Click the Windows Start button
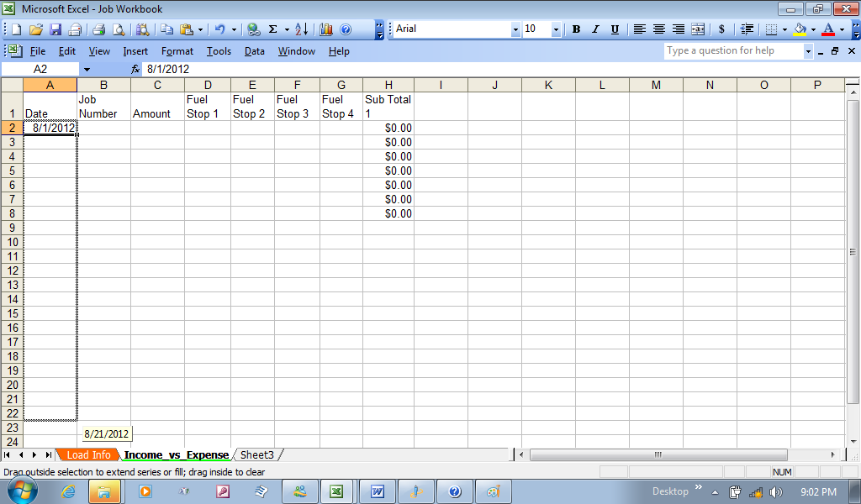861x504 pixels. coord(22,491)
